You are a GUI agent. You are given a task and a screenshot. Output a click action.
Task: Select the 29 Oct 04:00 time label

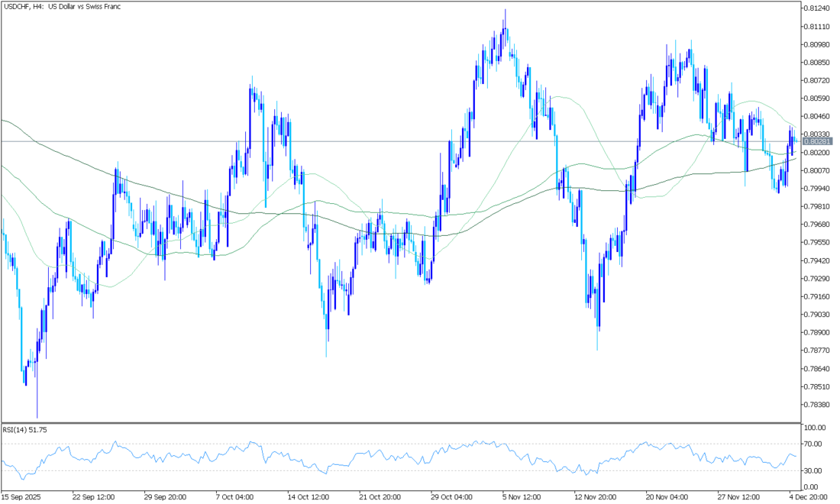click(x=452, y=496)
